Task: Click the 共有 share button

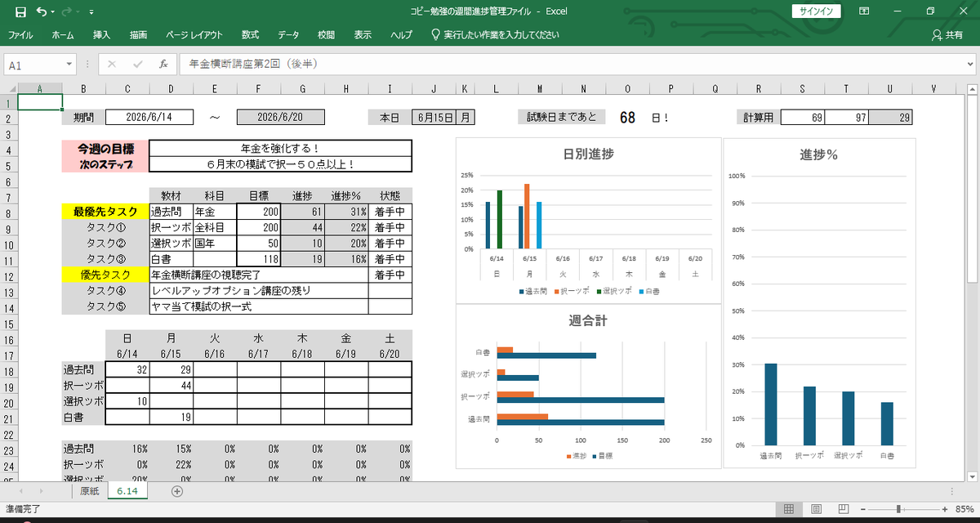Action: click(947, 35)
